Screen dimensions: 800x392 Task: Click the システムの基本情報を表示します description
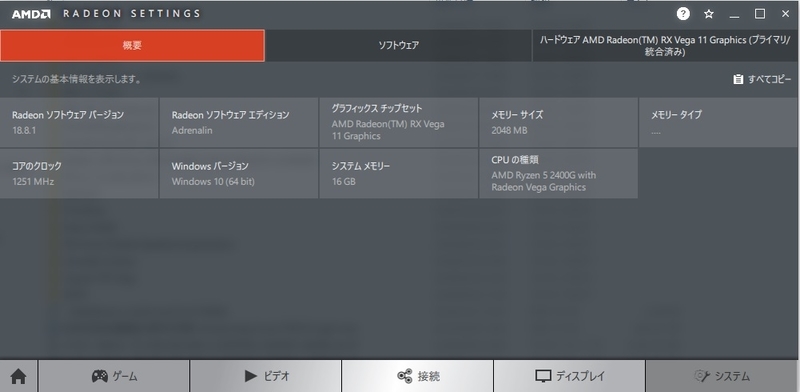(x=77, y=79)
